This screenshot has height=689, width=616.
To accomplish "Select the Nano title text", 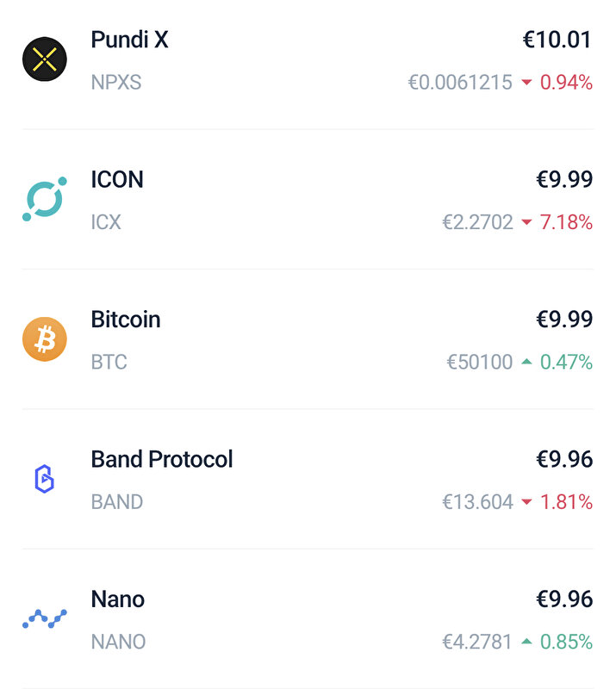I will (118, 599).
